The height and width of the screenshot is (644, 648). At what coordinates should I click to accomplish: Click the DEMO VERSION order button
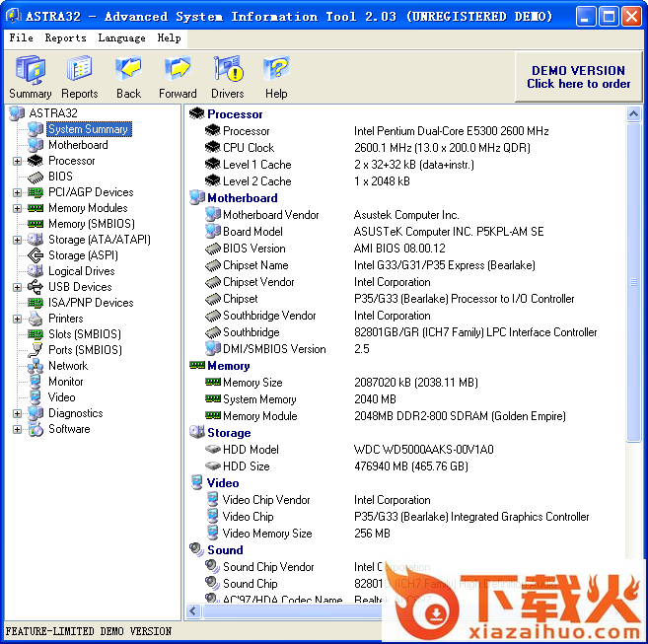[579, 77]
